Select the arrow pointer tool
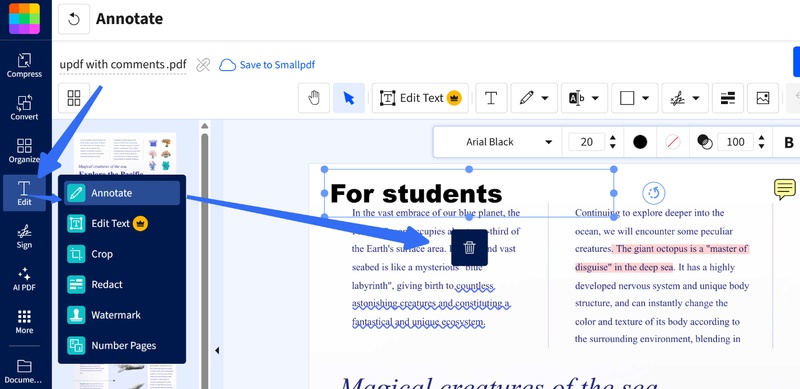 click(x=349, y=98)
